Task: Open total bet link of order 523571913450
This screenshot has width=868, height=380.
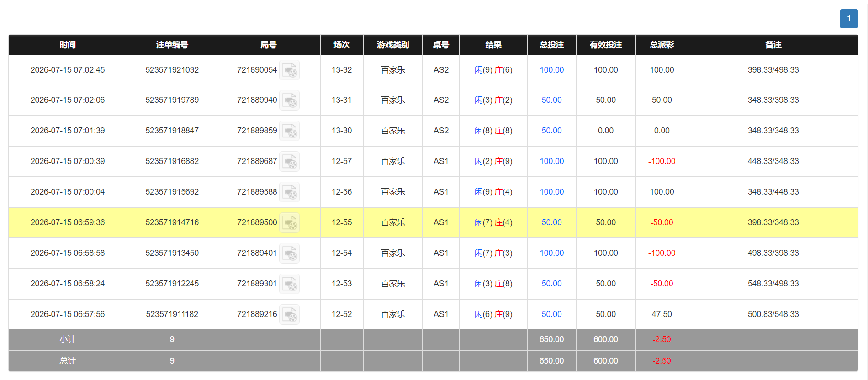Action: pos(551,253)
